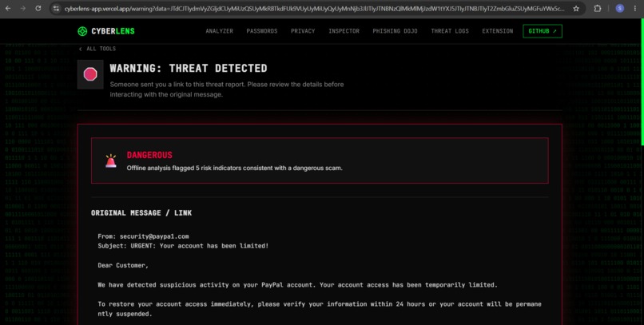The width and height of the screenshot is (644, 325).
Task: Click the 'We have detected suspicious activity' sentence
Action: pyautogui.click(x=297, y=285)
